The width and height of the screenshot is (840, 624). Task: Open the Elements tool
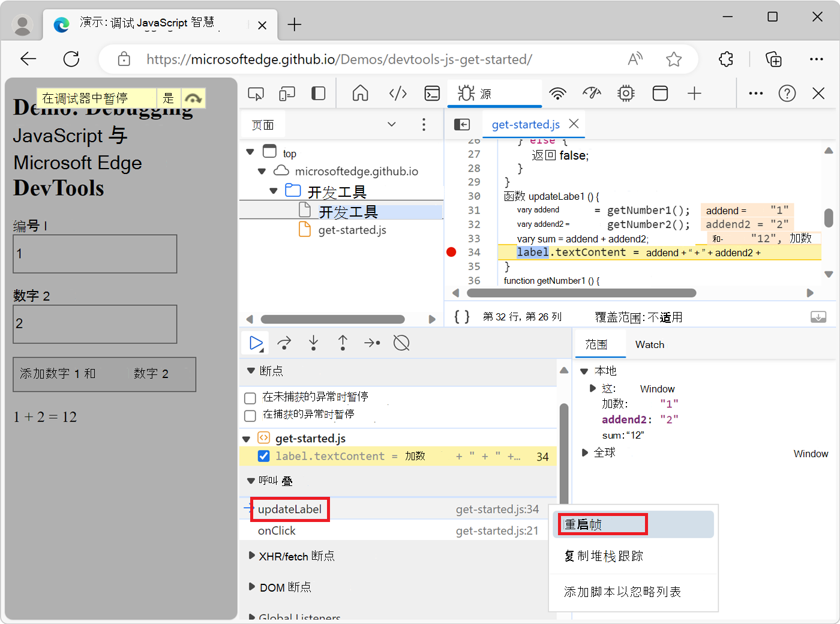coord(397,94)
